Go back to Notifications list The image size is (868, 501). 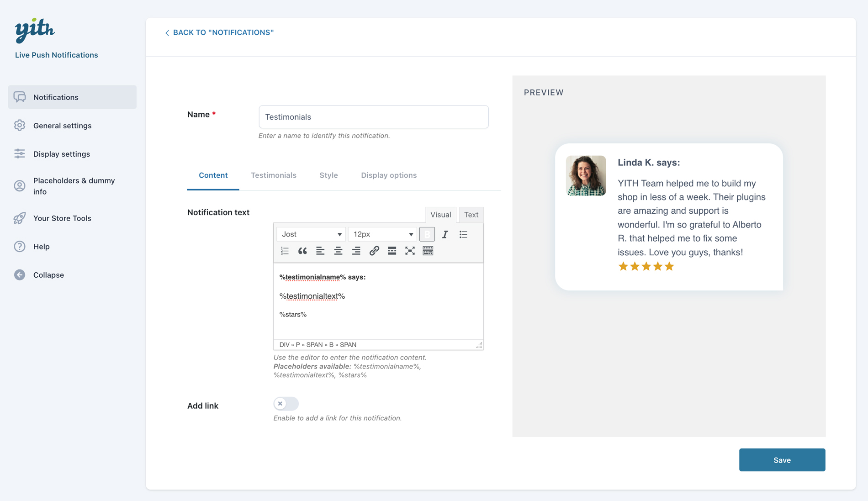click(219, 32)
